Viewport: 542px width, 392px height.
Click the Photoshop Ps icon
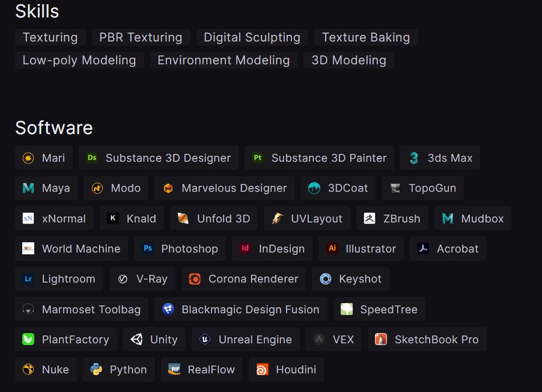148,248
